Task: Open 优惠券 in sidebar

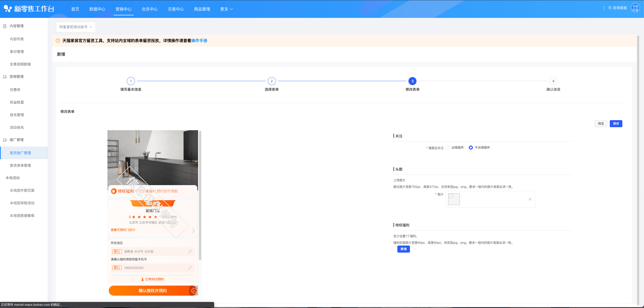Action: coord(15,90)
